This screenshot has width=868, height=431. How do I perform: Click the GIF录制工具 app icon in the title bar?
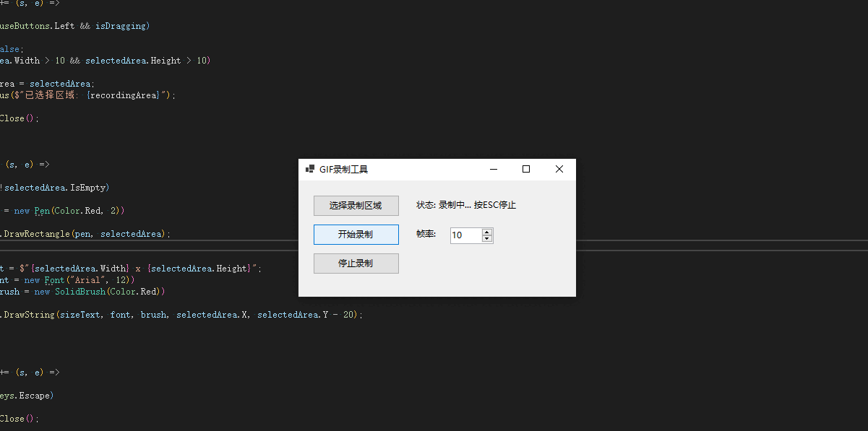point(311,169)
